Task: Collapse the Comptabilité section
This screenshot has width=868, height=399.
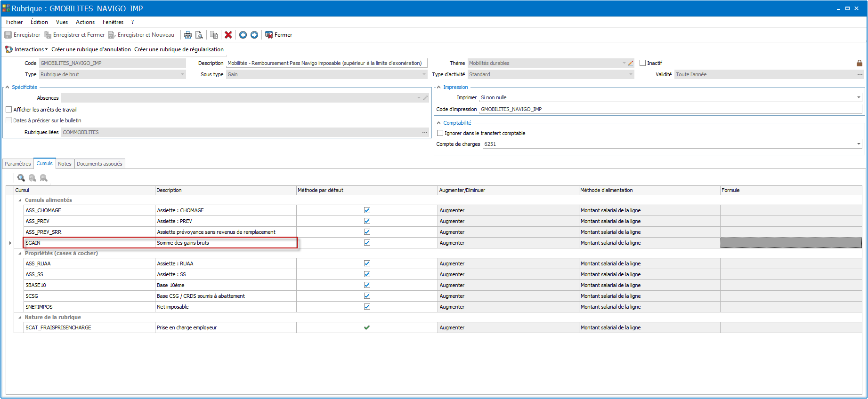Action: pyautogui.click(x=439, y=123)
